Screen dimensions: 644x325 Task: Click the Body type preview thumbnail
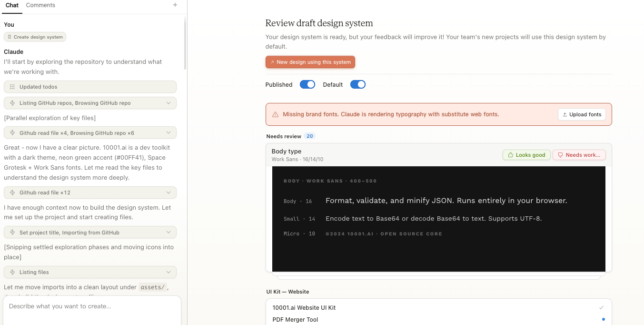(439, 219)
